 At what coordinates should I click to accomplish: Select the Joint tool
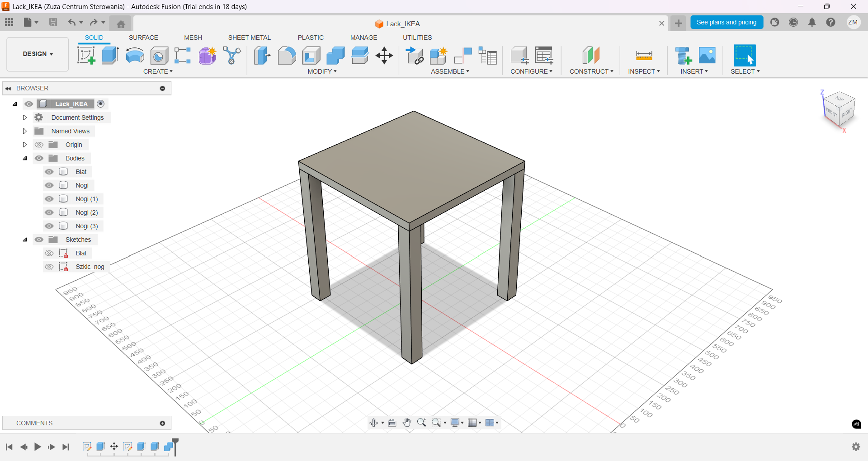[463, 56]
